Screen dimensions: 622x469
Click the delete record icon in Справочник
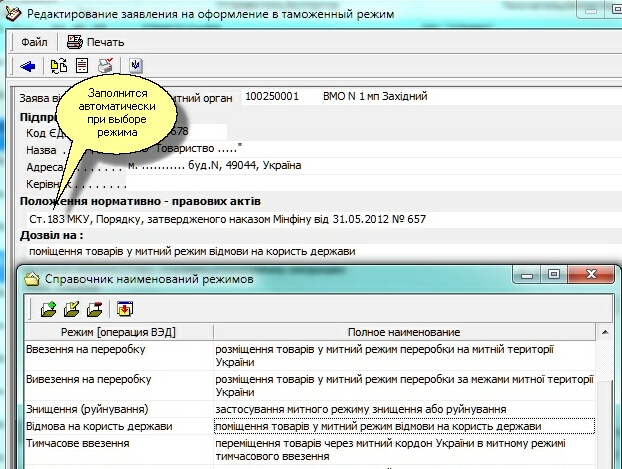[94, 309]
